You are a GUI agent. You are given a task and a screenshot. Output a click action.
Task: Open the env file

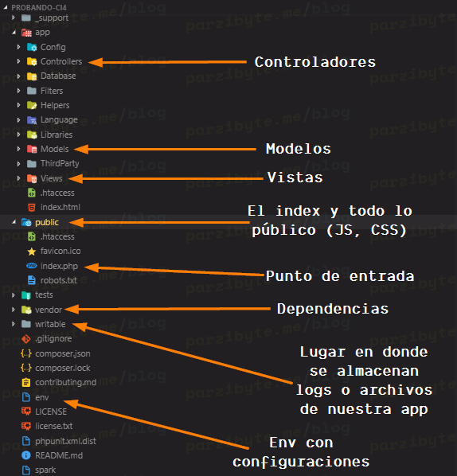pos(42,397)
